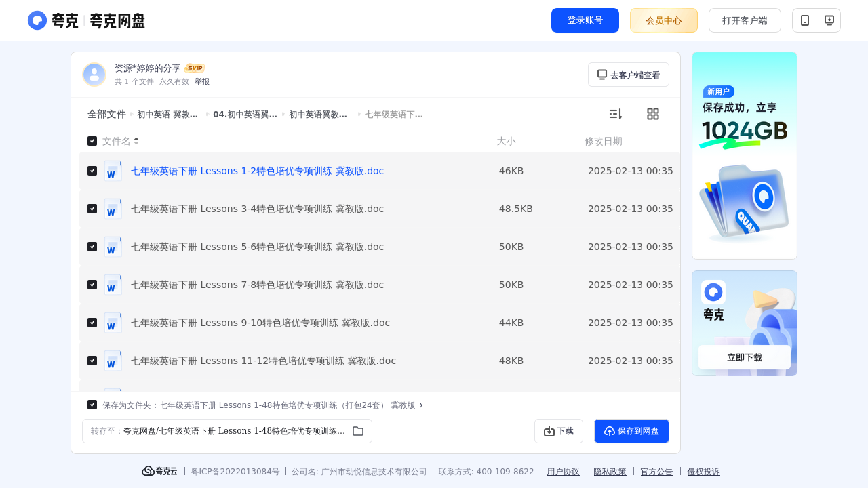Open the desktop download icon
The height and width of the screenshot is (488, 868).
[829, 20]
